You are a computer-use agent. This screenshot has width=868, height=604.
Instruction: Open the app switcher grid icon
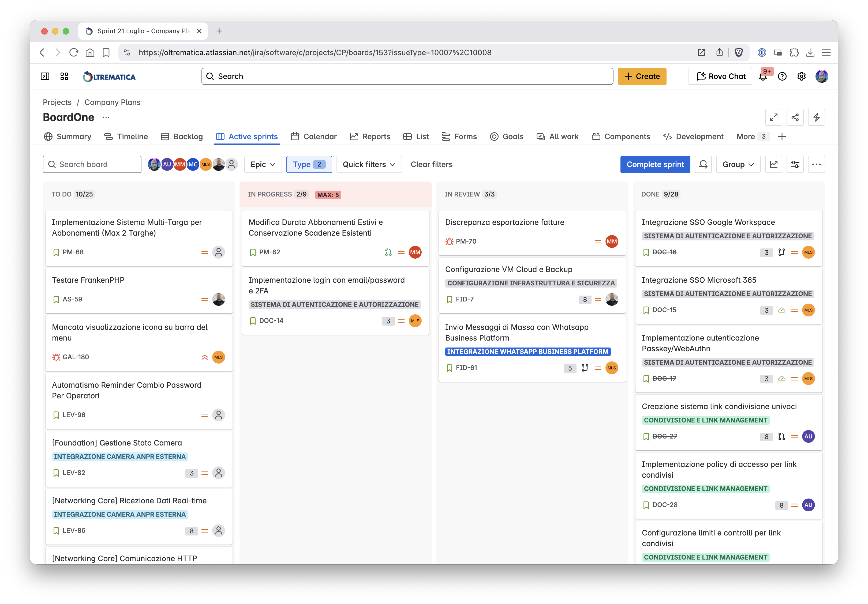(64, 76)
